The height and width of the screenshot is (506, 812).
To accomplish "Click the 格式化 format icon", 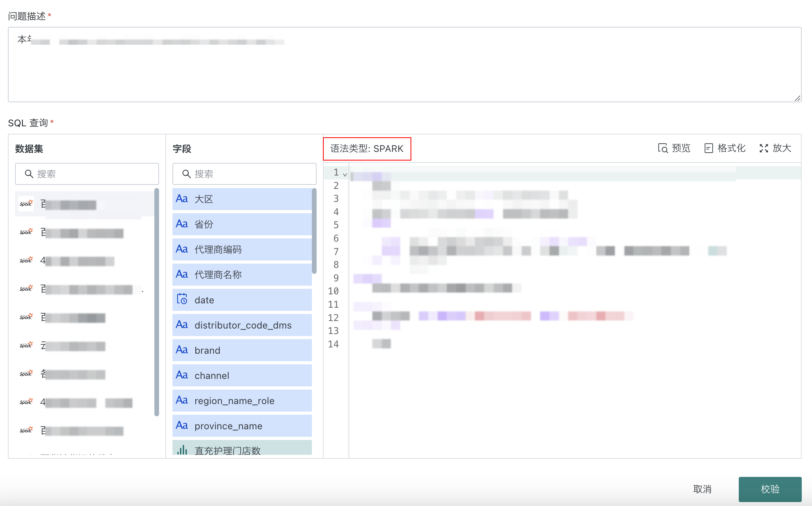I will tap(708, 148).
